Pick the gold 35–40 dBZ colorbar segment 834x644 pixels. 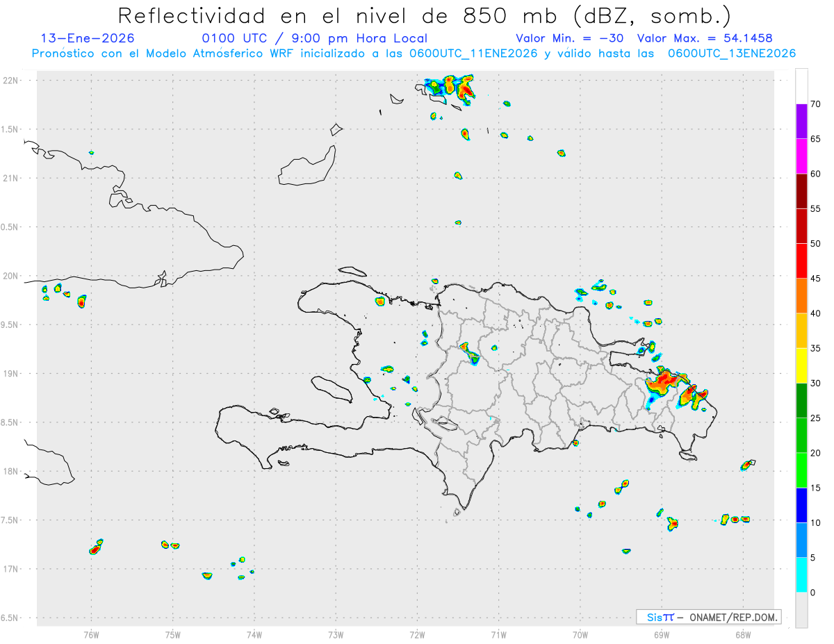click(801, 331)
